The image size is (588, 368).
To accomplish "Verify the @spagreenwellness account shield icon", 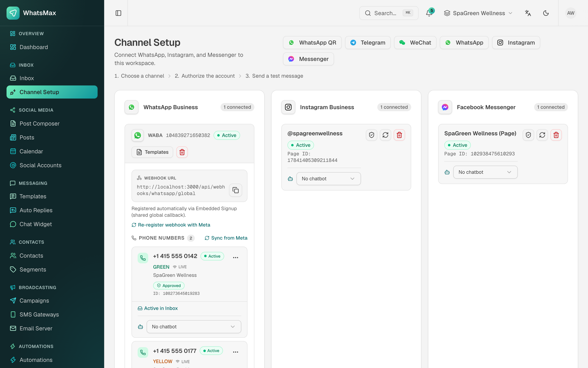I will [372, 135].
